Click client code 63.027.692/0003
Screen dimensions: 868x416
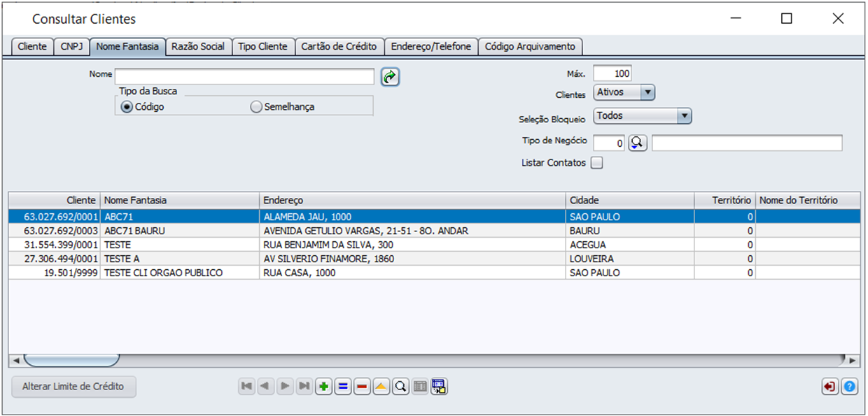tap(62, 231)
